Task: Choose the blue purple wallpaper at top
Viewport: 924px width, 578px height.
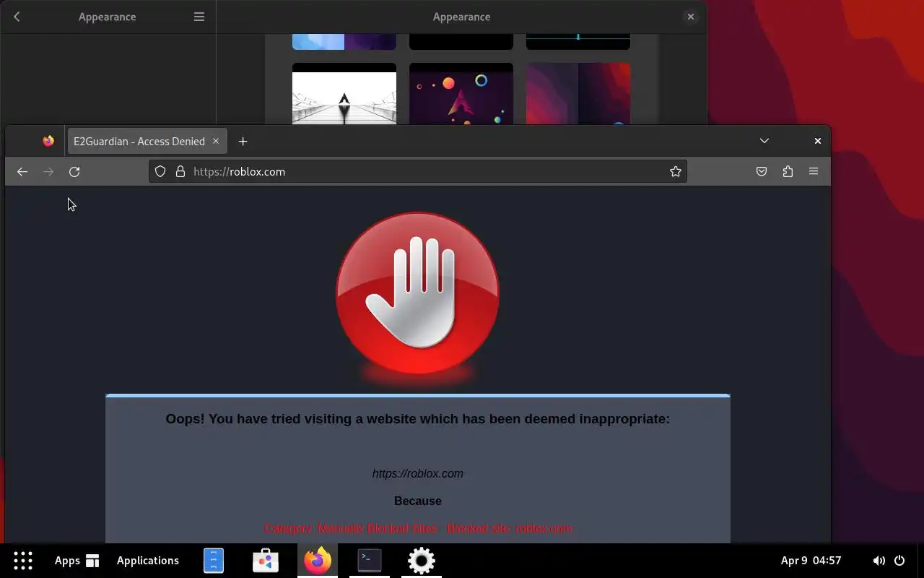Action: (344, 42)
